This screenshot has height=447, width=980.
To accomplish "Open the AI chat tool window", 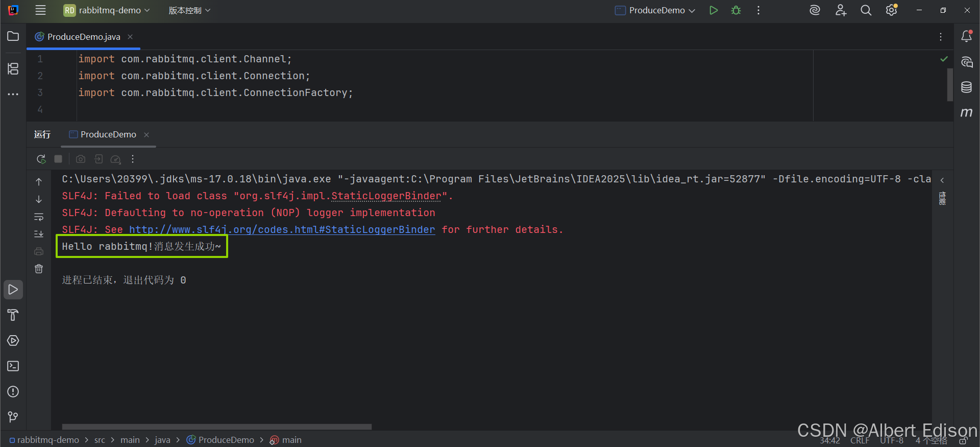I will pyautogui.click(x=966, y=62).
